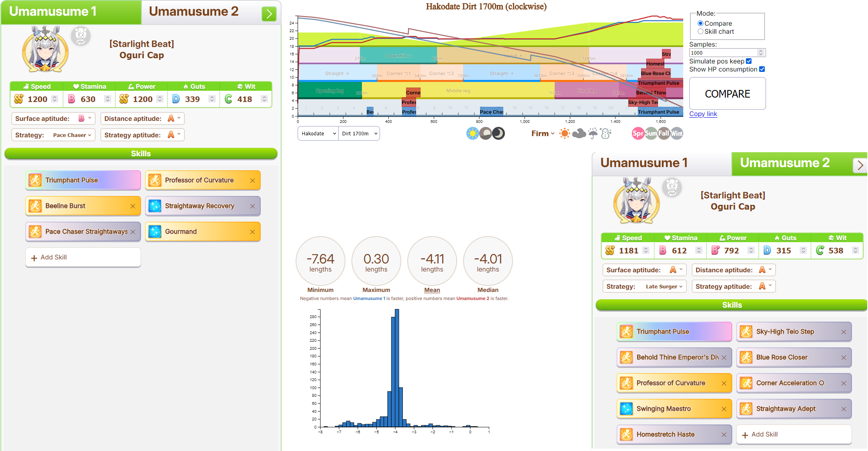The height and width of the screenshot is (451, 868).
Task: Click left panel Oguri Cap portrait
Action: coord(45,49)
